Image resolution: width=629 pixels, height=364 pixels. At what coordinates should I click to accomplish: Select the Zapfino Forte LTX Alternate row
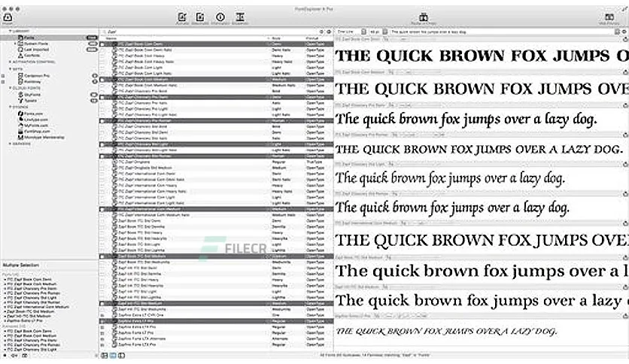216,338
